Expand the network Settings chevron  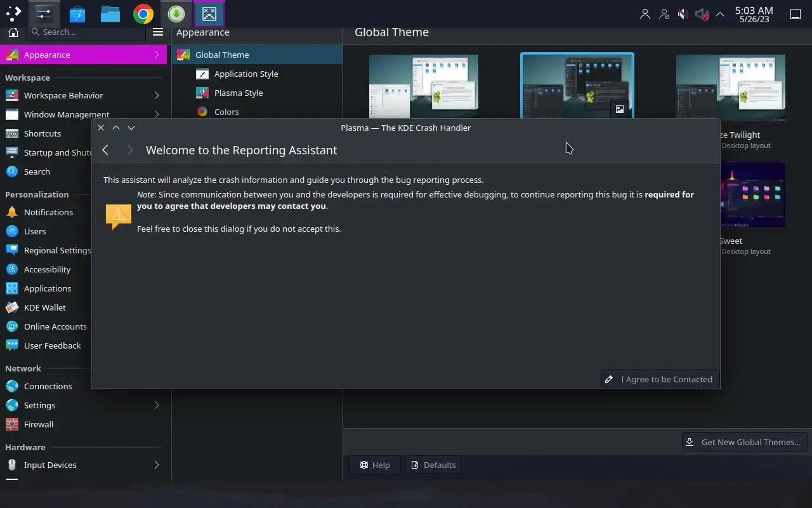coord(157,405)
